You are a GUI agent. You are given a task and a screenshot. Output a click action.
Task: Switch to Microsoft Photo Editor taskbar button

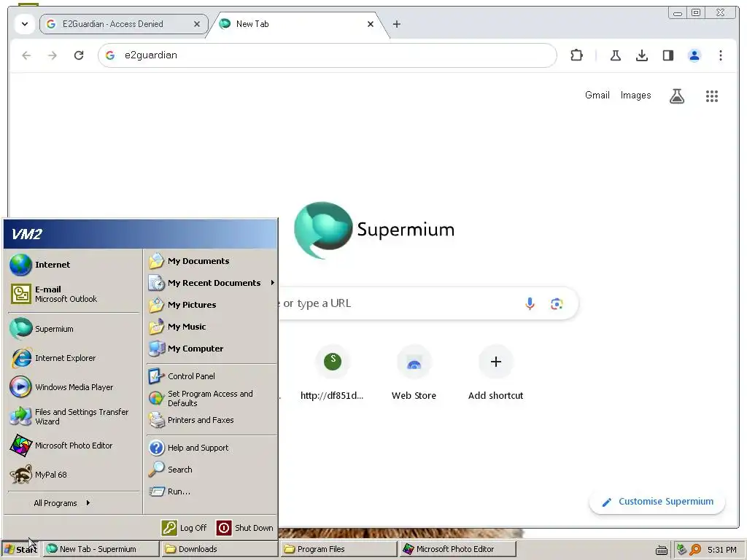[x=458, y=549]
